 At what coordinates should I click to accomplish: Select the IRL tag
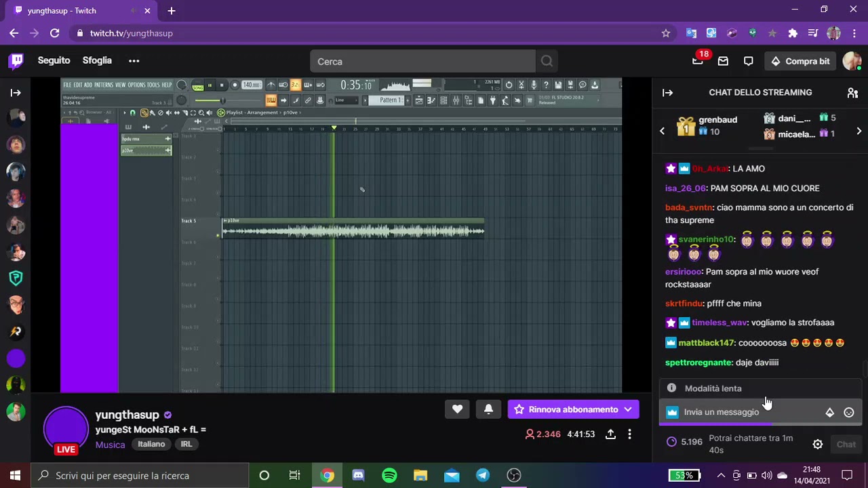click(x=186, y=444)
